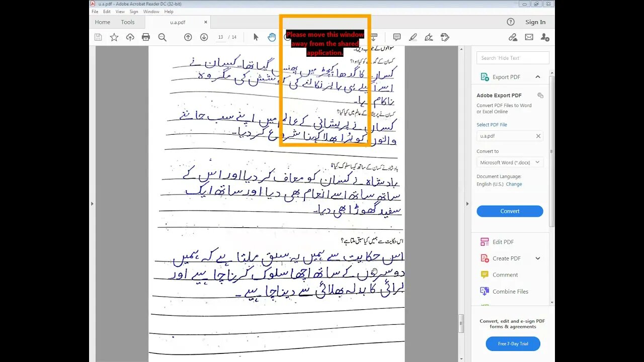Viewport: 644px width, 362px height.
Task: Click the Export PDF panel icon
Action: pyautogui.click(x=485, y=77)
